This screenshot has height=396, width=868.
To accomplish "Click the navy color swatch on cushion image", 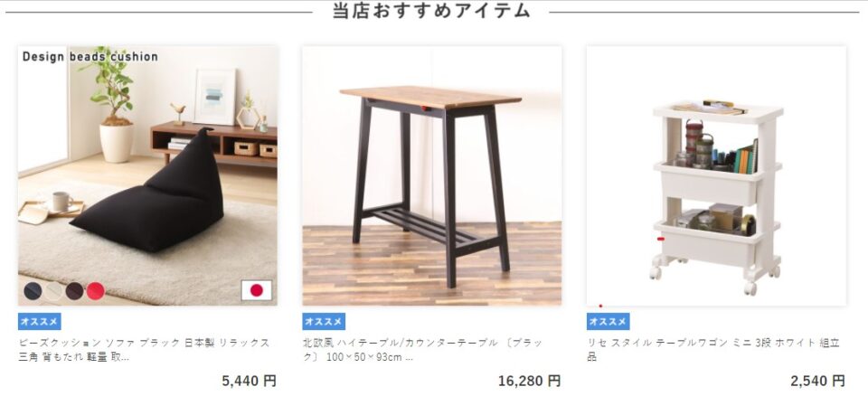I will pos(33,291).
